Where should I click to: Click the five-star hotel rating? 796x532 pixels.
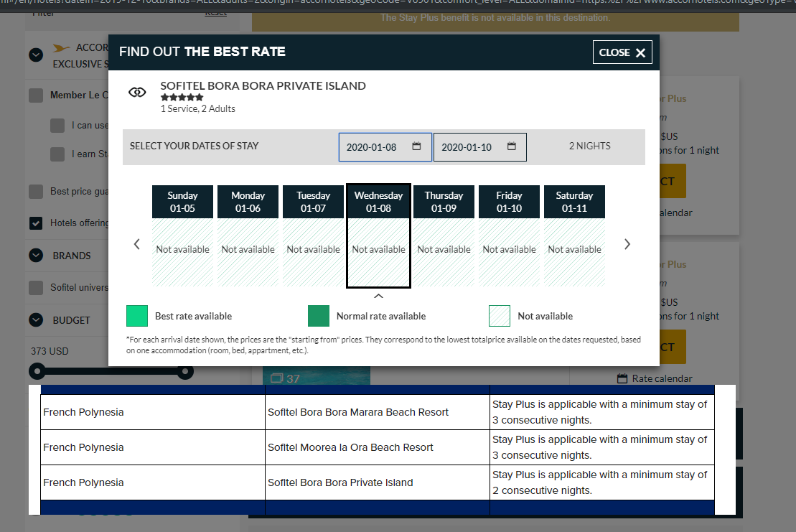tap(182, 98)
